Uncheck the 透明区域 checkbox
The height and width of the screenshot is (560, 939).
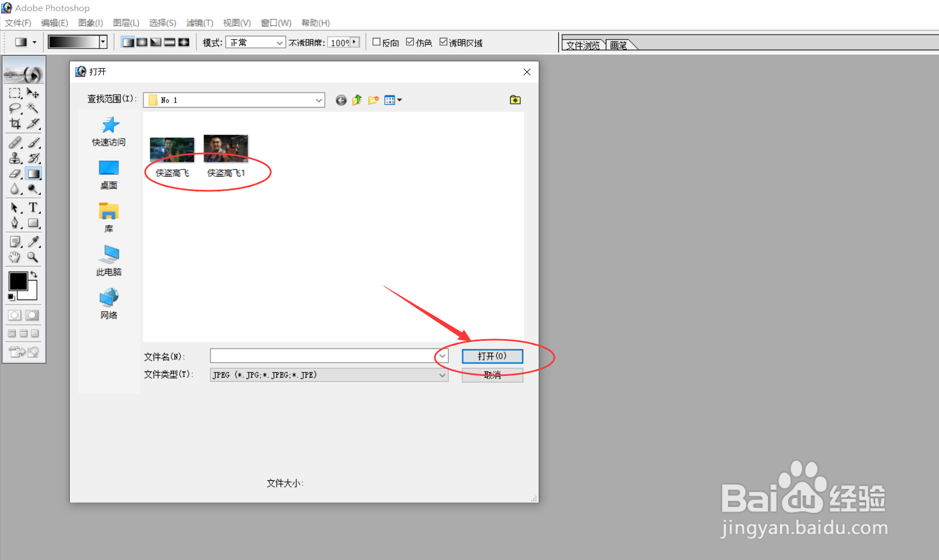click(x=443, y=42)
